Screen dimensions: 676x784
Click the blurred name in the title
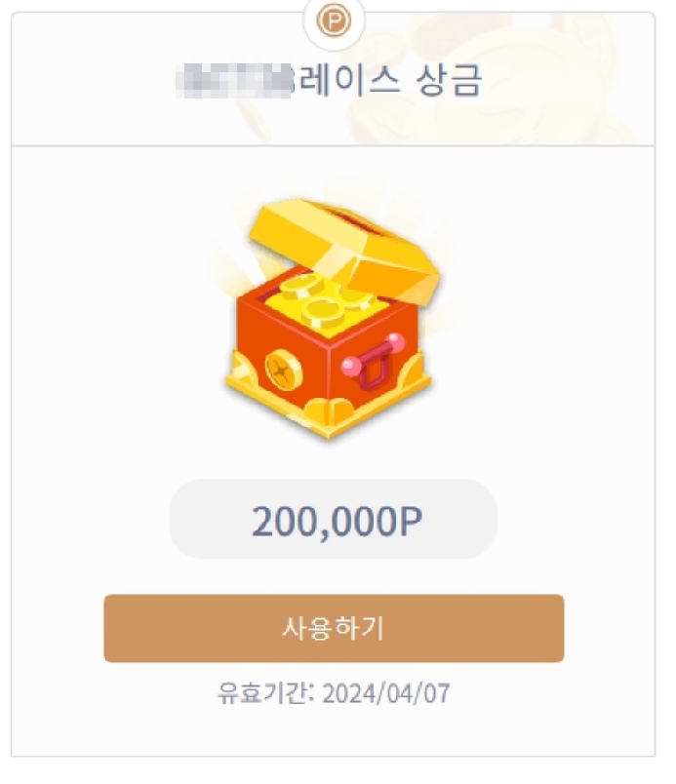coord(233,81)
